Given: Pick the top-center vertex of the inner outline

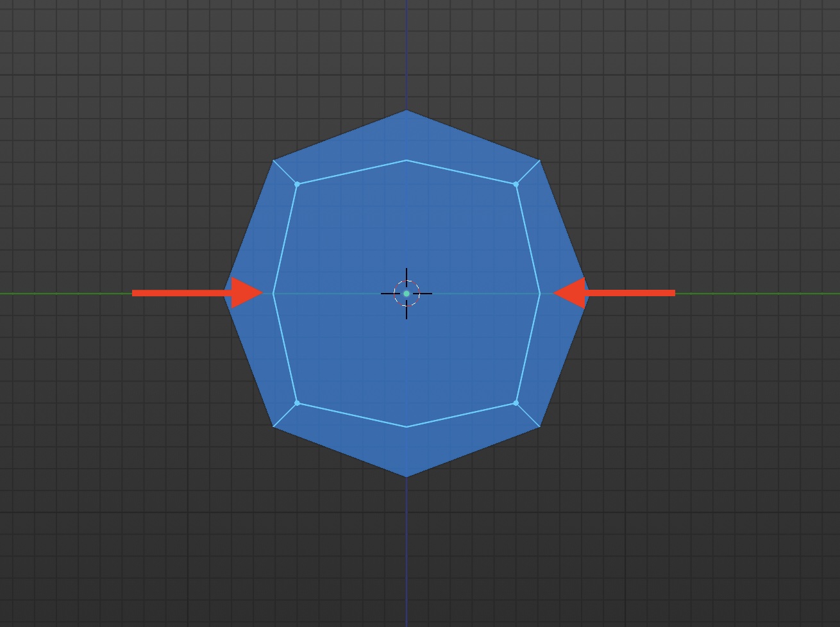Looking at the screenshot, I should point(407,160).
